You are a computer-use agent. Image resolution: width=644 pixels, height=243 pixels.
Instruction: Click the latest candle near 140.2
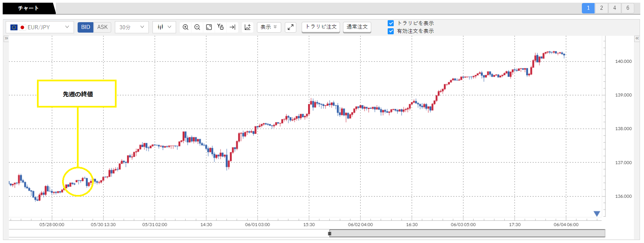pos(564,54)
